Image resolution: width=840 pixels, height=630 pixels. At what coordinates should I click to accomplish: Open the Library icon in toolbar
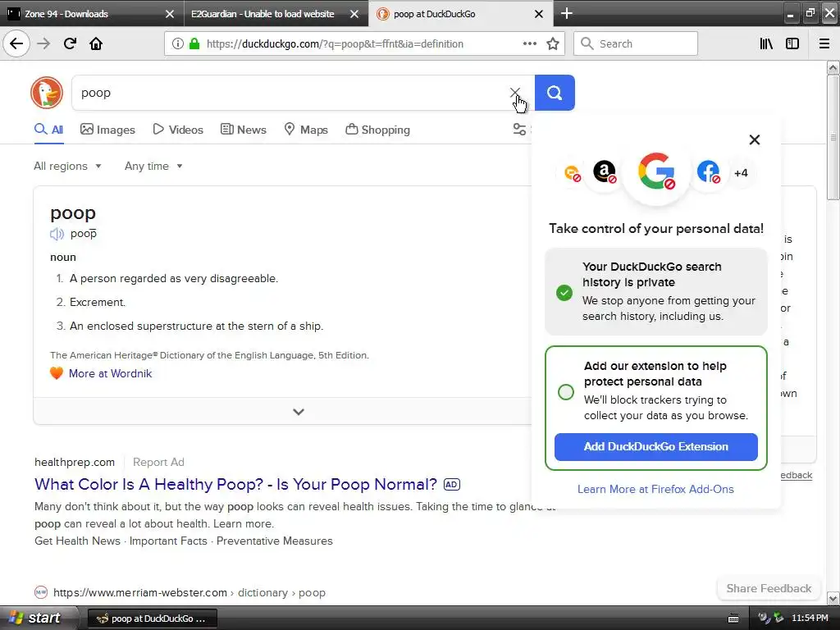point(766,44)
